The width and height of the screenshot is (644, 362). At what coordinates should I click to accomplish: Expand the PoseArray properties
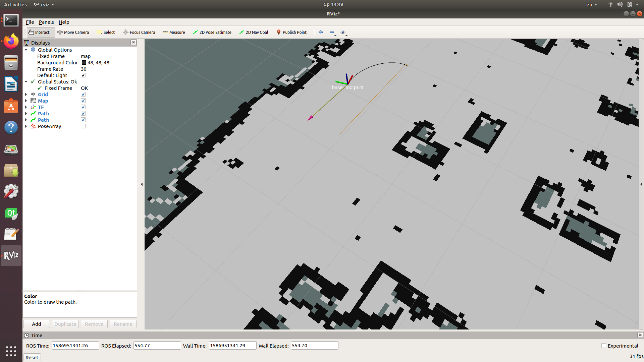click(26, 126)
